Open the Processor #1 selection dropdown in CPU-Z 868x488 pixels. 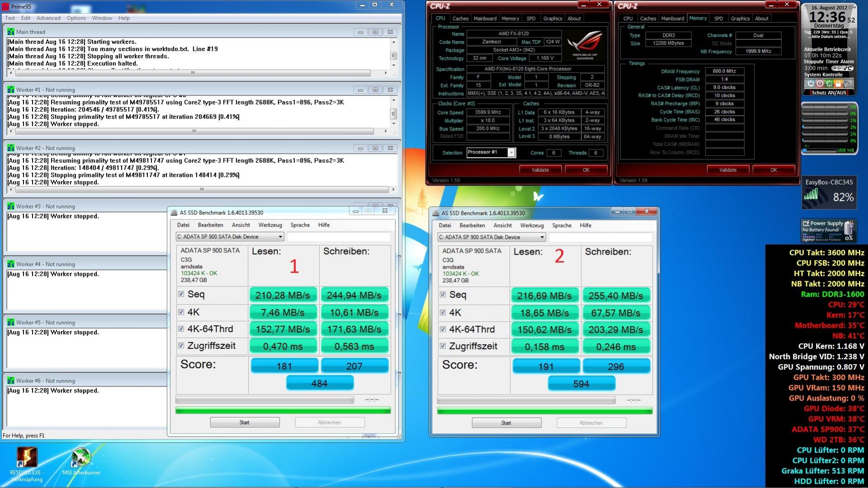tap(511, 152)
